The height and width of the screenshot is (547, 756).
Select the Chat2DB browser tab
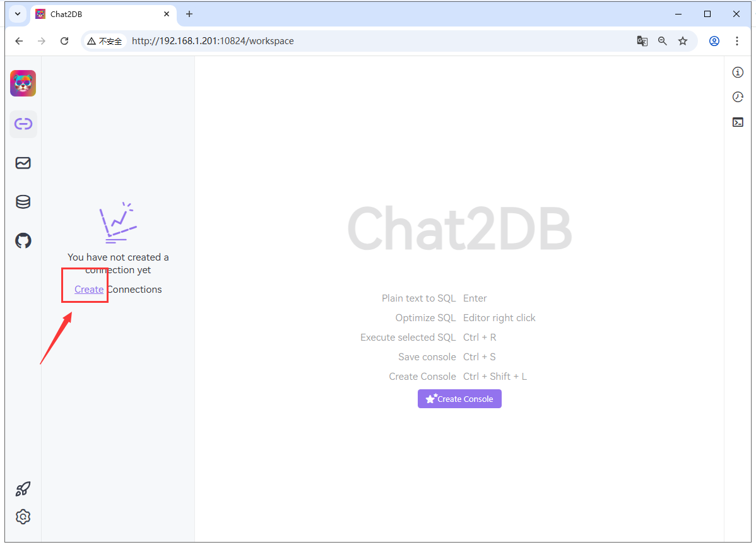click(103, 14)
